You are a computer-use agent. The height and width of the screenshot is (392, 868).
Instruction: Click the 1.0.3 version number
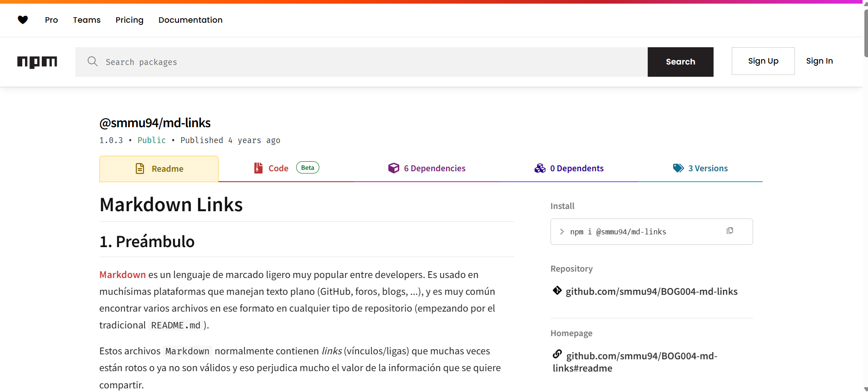(111, 140)
